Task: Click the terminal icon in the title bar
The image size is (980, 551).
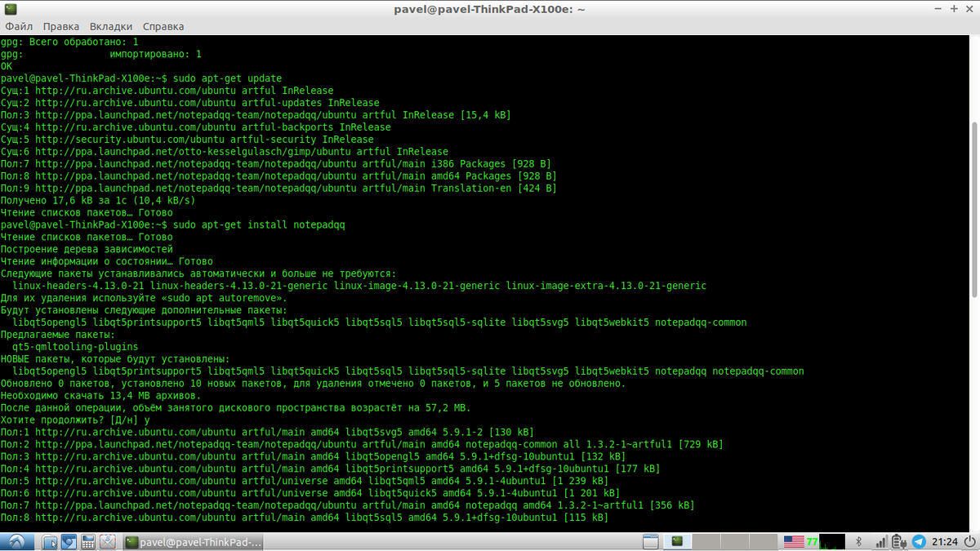Action: (9, 9)
